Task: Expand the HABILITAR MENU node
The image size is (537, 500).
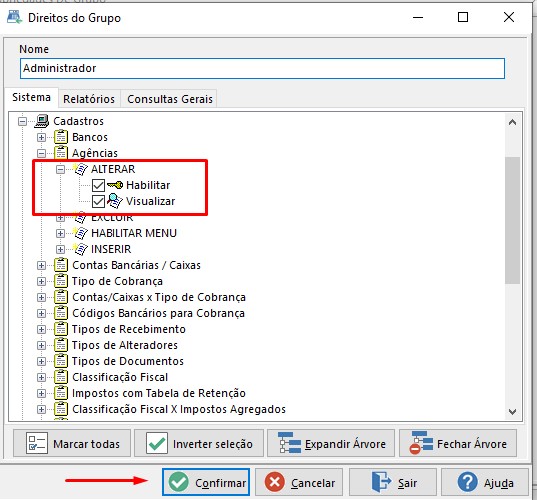Action: pos(61,233)
